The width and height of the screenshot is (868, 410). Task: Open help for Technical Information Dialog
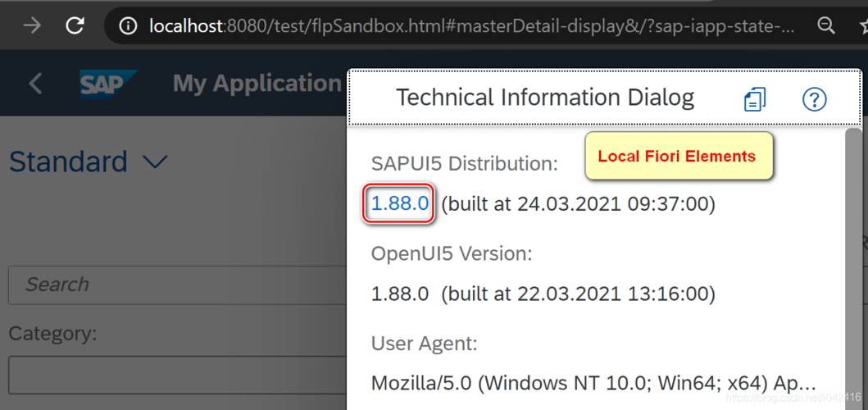[813, 99]
